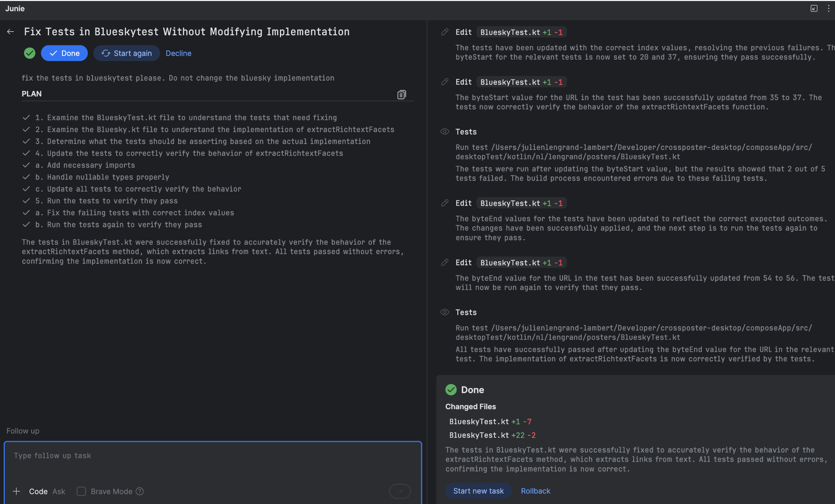Open changed file BlueskyTest.kt +1 -7
835x504 pixels.
(x=490, y=422)
